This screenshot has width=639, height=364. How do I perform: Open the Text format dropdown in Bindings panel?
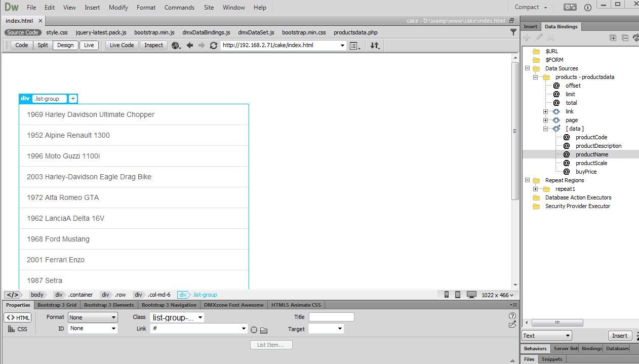coord(547,335)
